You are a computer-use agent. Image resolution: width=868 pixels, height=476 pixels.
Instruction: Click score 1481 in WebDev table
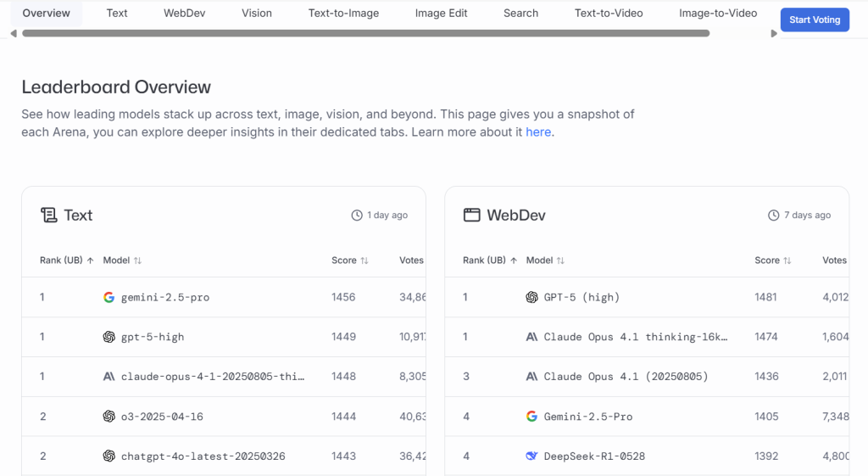click(x=765, y=298)
